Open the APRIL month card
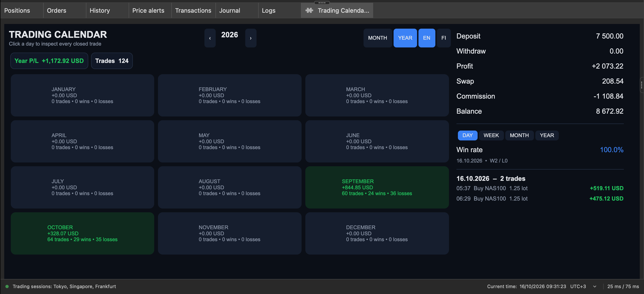The width and height of the screenshot is (644, 294). coord(83,141)
